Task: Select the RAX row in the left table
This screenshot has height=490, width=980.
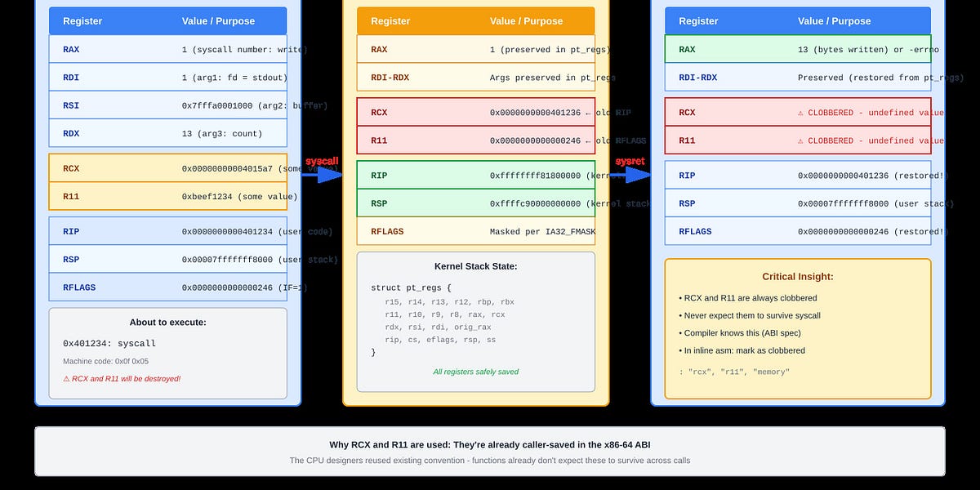Action: (x=167, y=49)
